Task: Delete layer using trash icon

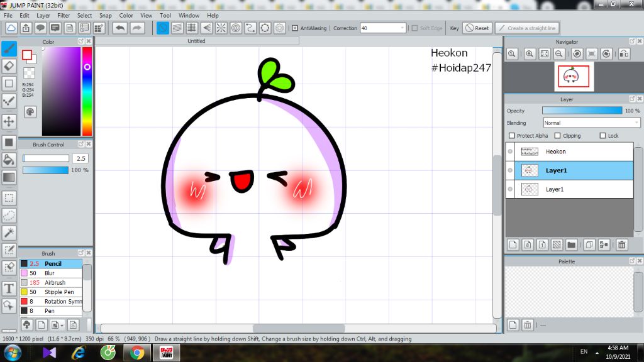Action: [622, 244]
